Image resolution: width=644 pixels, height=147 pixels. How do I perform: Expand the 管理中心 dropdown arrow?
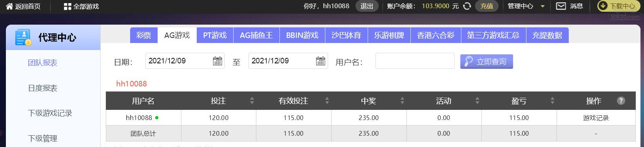click(x=543, y=7)
